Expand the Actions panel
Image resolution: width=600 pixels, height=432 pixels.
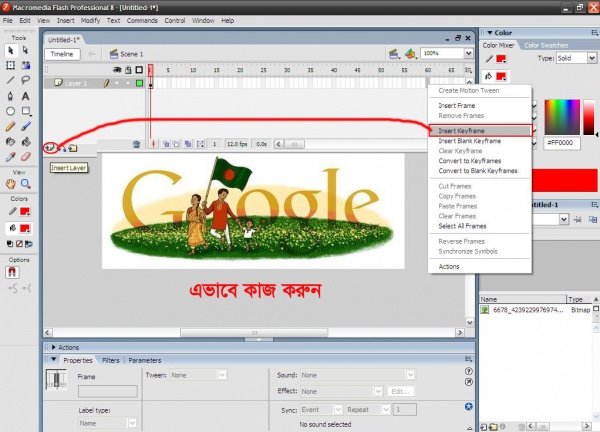(x=54, y=347)
